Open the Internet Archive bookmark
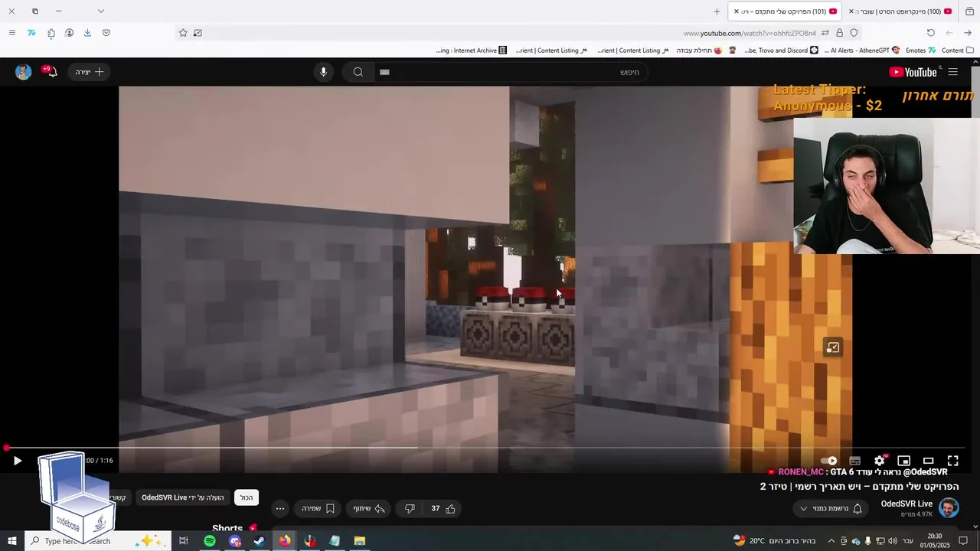The width and height of the screenshot is (980, 551). (472, 51)
